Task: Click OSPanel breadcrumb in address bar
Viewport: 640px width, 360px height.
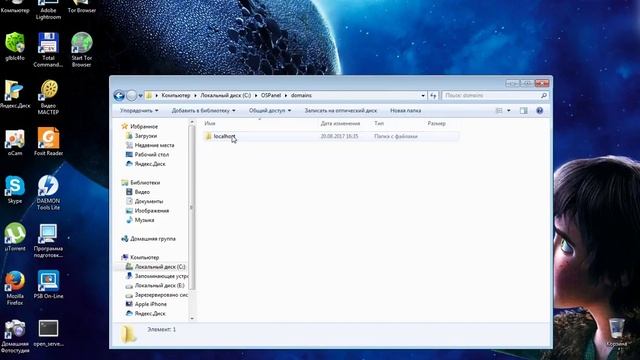Action: pyautogui.click(x=271, y=95)
